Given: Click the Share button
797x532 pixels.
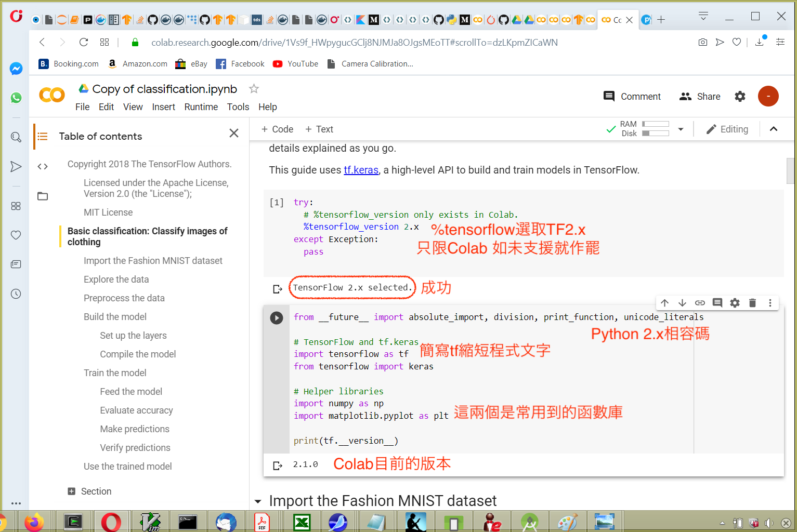Looking at the screenshot, I should [700, 96].
